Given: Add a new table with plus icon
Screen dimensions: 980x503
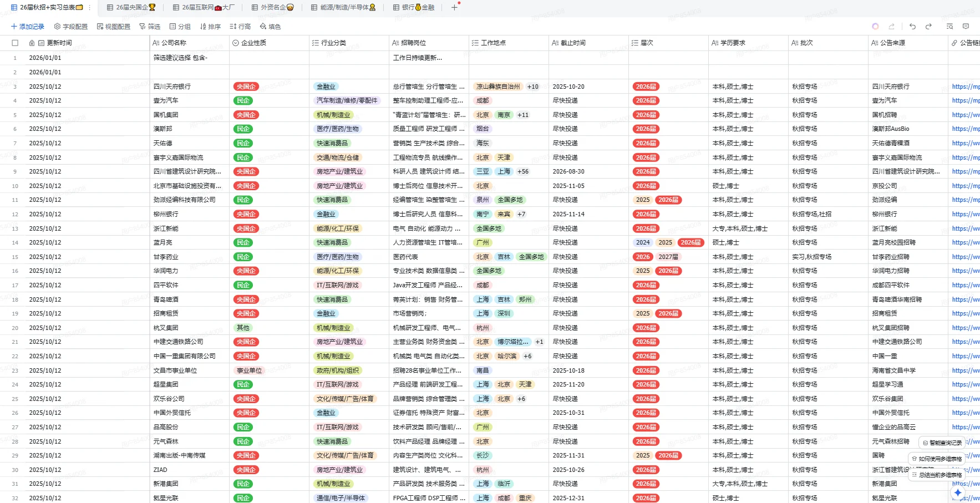Looking at the screenshot, I should click(x=454, y=7).
